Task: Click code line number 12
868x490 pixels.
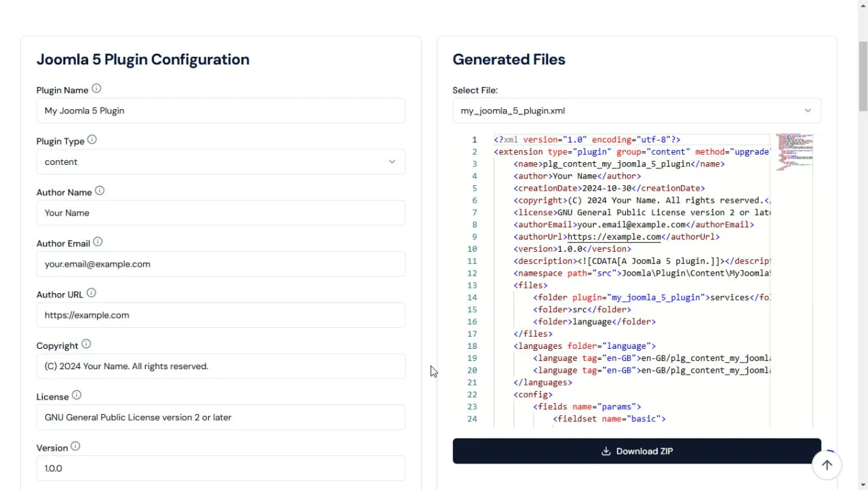Action: pyautogui.click(x=472, y=274)
